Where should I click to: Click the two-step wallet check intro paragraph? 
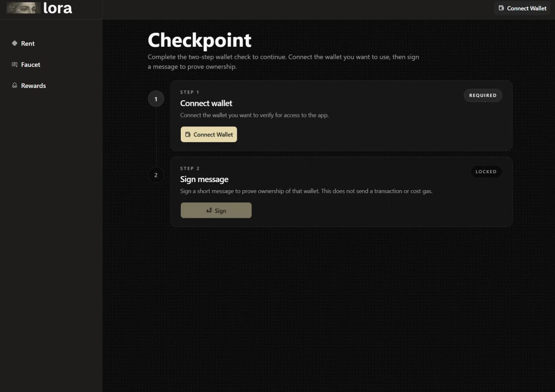pyautogui.click(x=284, y=62)
